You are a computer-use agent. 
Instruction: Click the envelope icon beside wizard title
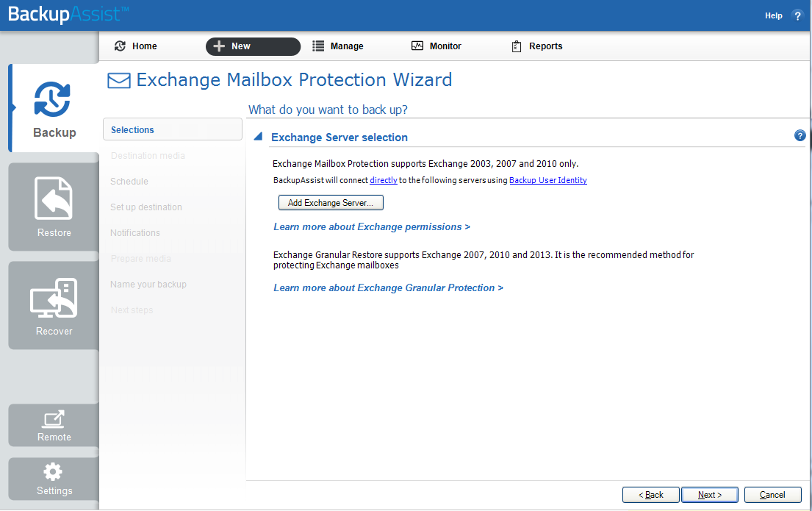[x=118, y=80]
